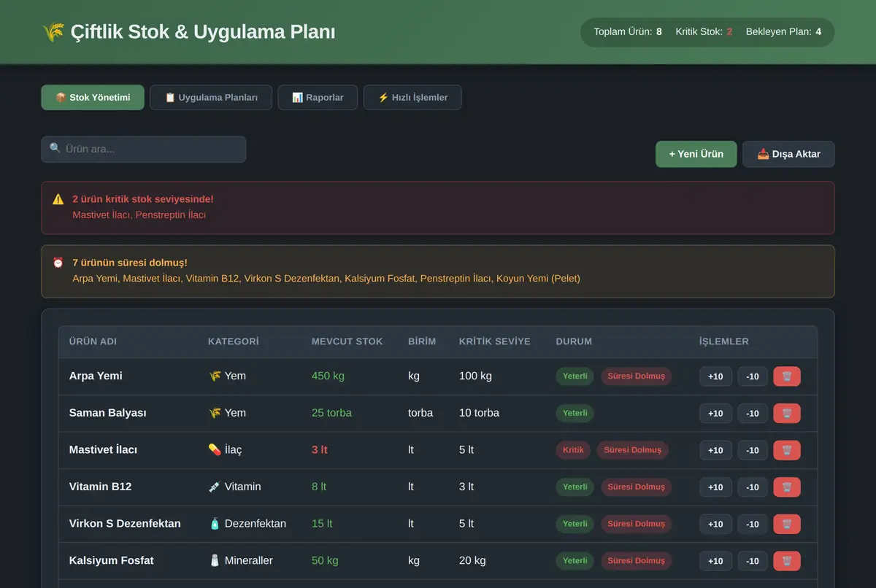Increase Mastivet İlacı stock with +10
The width and height of the screenshot is (876, 588).
[715, 450]
